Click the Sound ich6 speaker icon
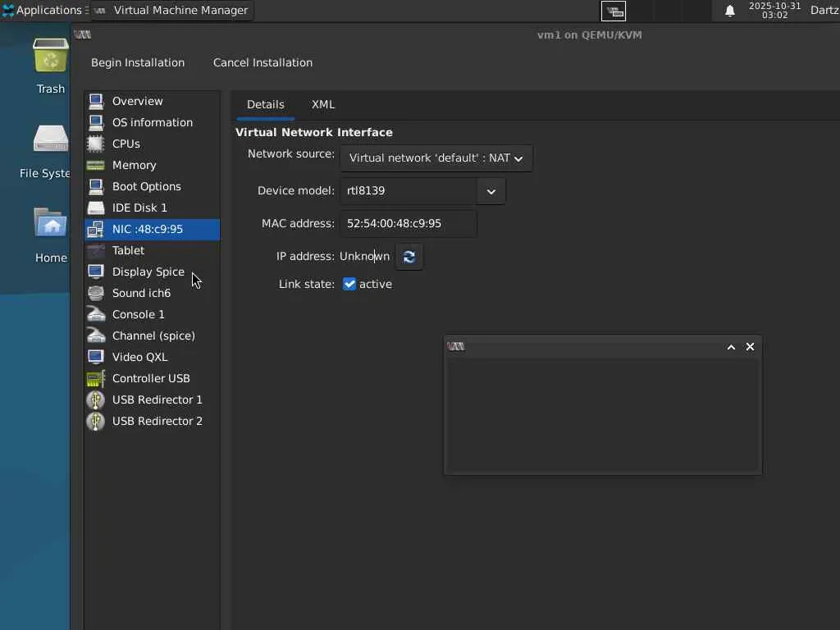840x630 pixels. coord(96,293)
